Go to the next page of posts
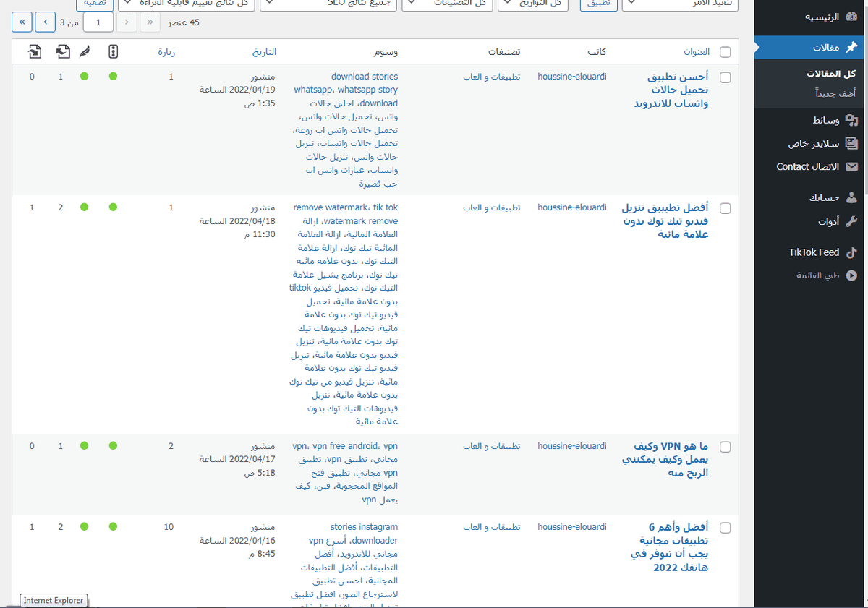 (x=45, y=22)
